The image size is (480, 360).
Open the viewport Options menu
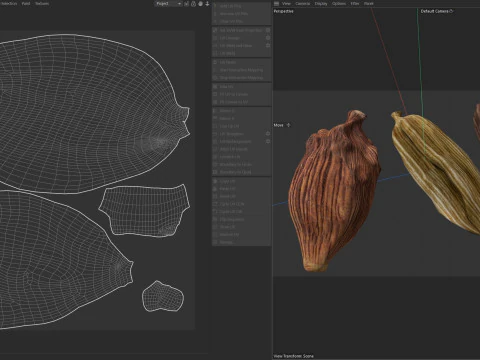[x=339, y=4]
